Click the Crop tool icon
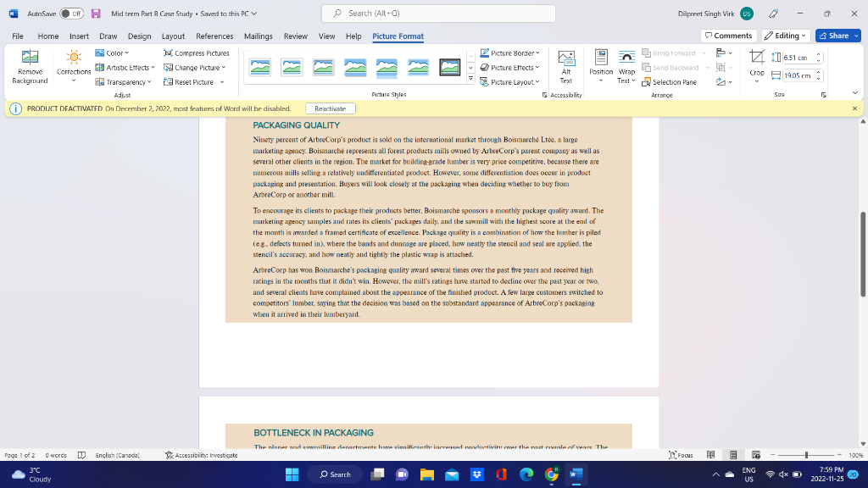Viewport: 868px width, 488px height. [757, 58]
